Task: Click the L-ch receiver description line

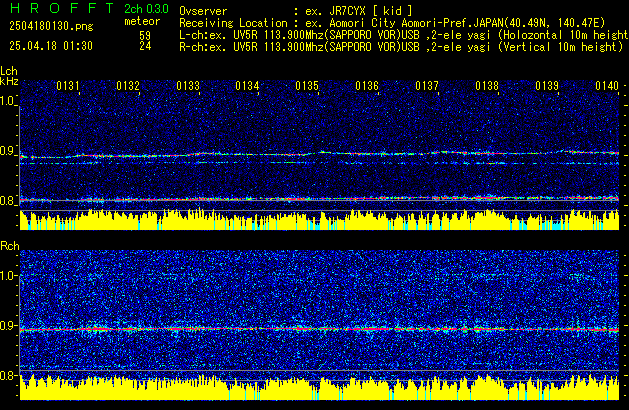Action: [404, 35]
